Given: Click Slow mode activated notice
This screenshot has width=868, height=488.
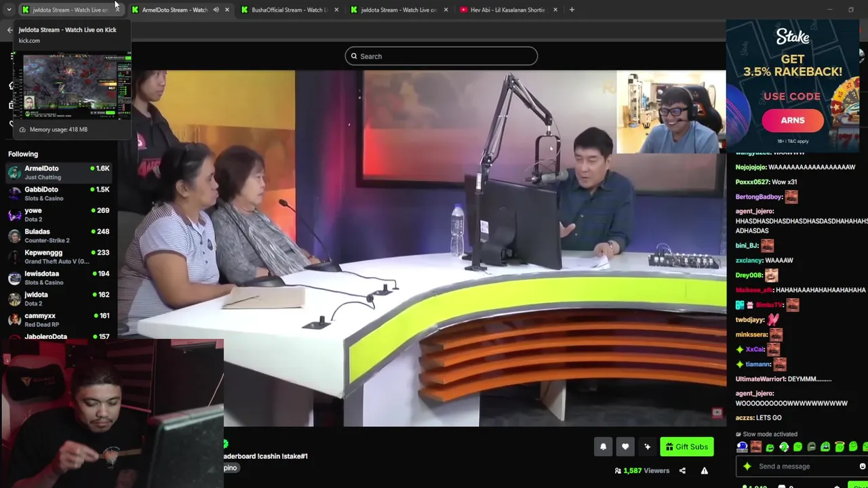Looking at the screenshot, I should click(x=766, y=434).
